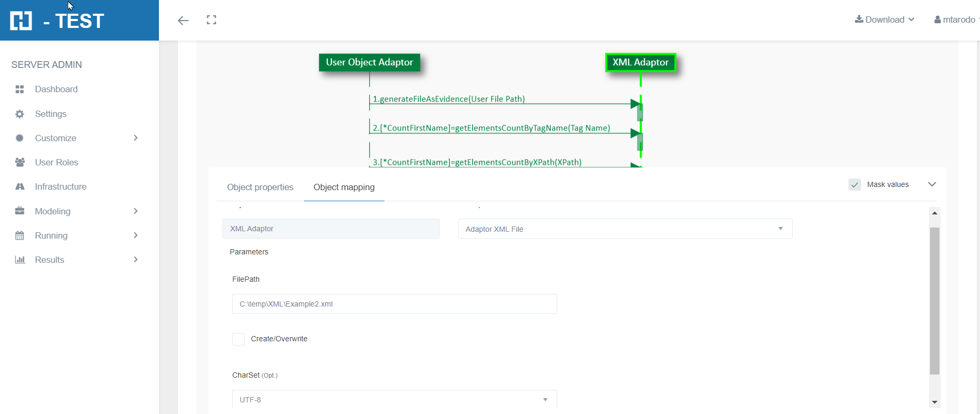The height and width of the screenshot is (414, 980).
Task: Click the back arrow icon
Action: click(183, 21)
